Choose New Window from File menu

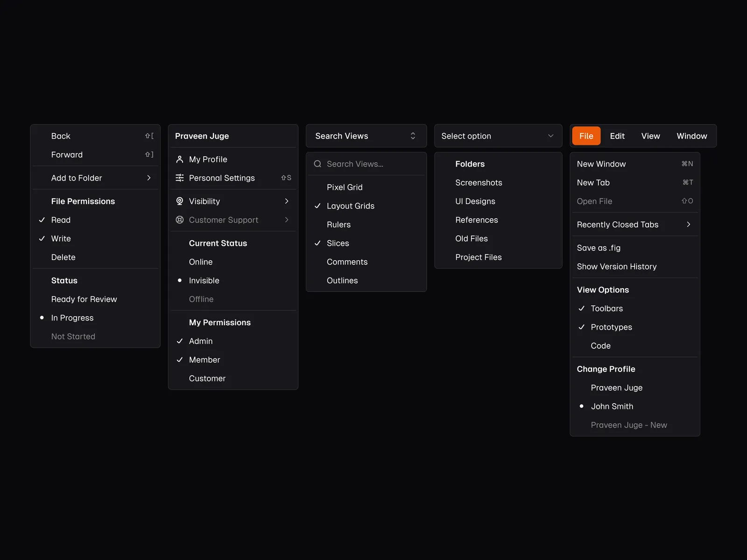[x=601, y=164]
